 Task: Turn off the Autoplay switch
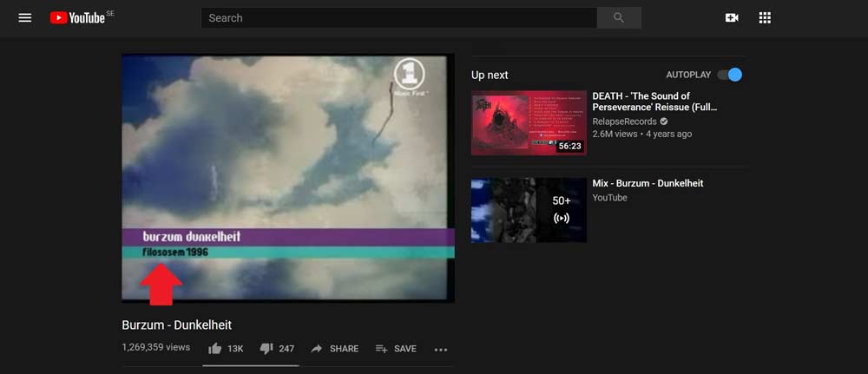click(x=730, y=75)
